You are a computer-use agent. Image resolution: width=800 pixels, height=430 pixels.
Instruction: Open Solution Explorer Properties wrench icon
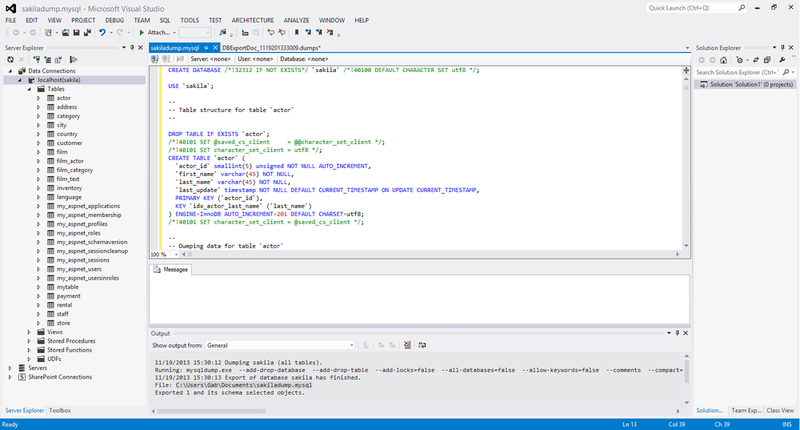coord(782,60)
